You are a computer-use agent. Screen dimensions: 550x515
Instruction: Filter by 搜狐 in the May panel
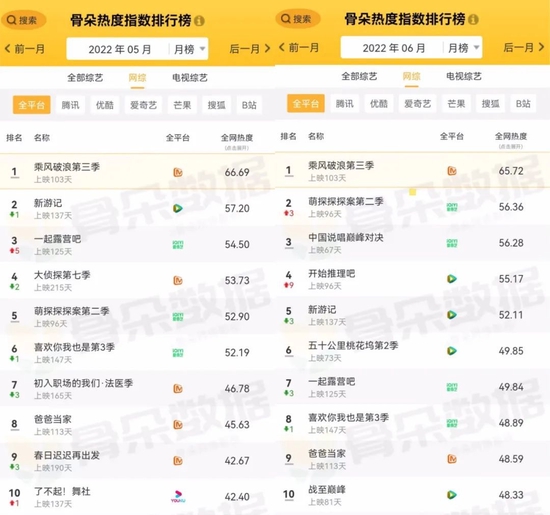coord(216,105)
